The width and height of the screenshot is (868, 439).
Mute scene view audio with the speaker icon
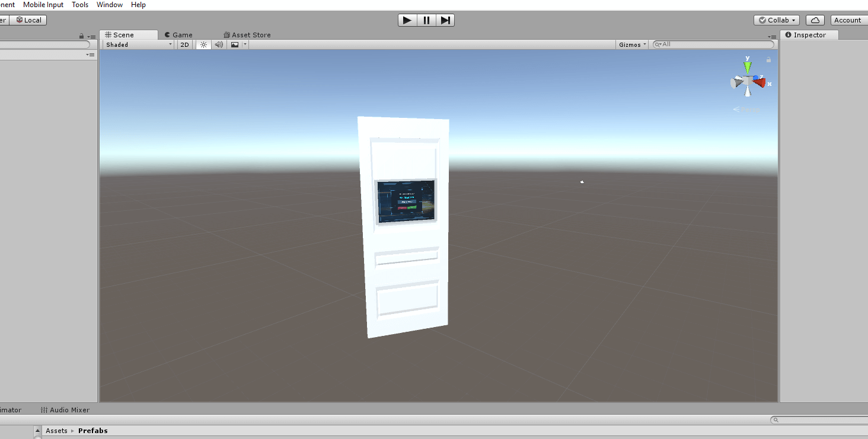[218, 44]
